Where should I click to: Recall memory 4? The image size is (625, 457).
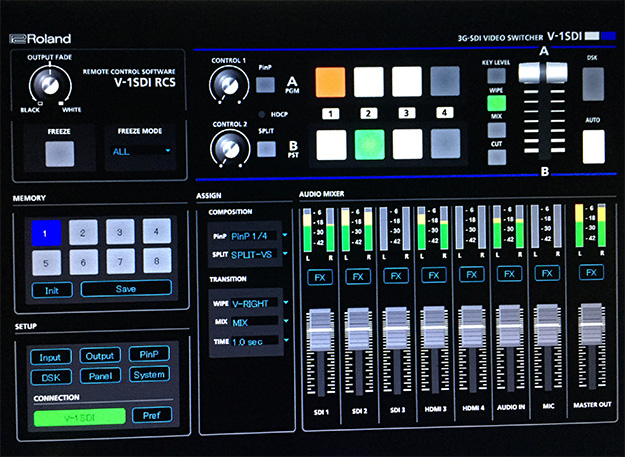(157, 231)
